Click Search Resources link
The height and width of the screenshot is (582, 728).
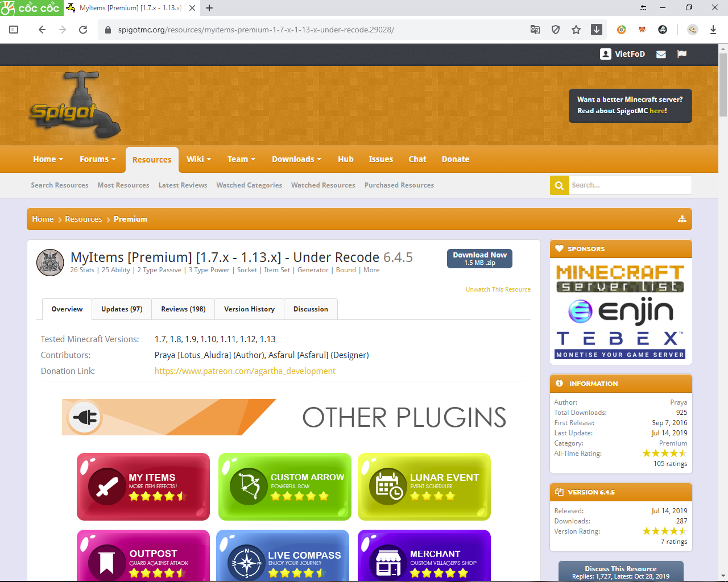pos(60,185)
